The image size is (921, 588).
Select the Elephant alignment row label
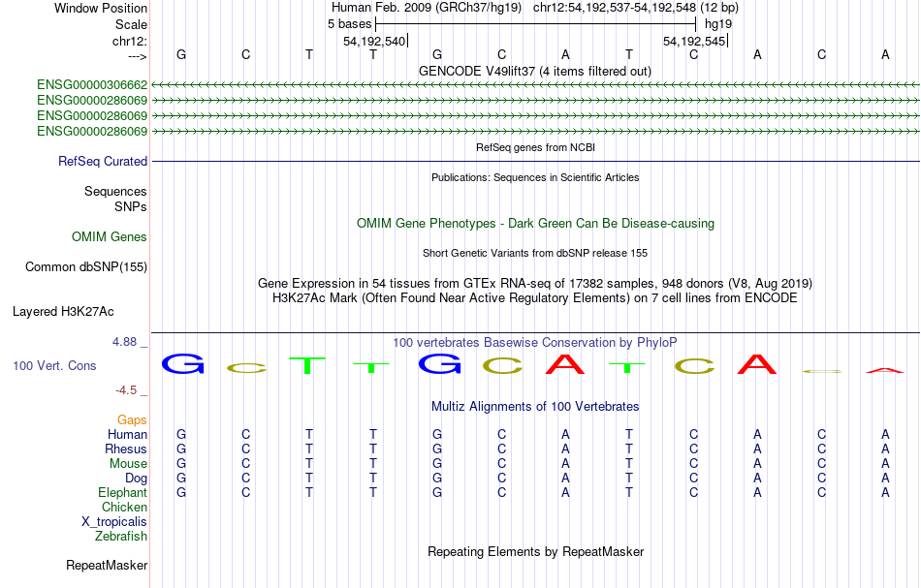(123, 492)
